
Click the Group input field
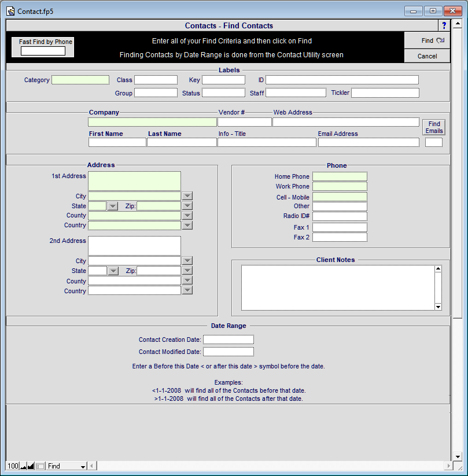point(156,93)
